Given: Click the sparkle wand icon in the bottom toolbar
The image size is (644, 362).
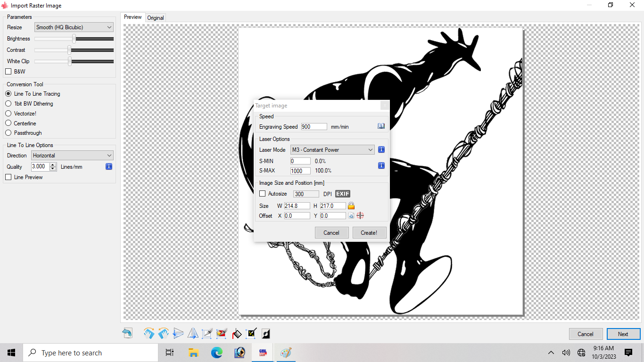Looking at the screenshot, I should [251, 334].
